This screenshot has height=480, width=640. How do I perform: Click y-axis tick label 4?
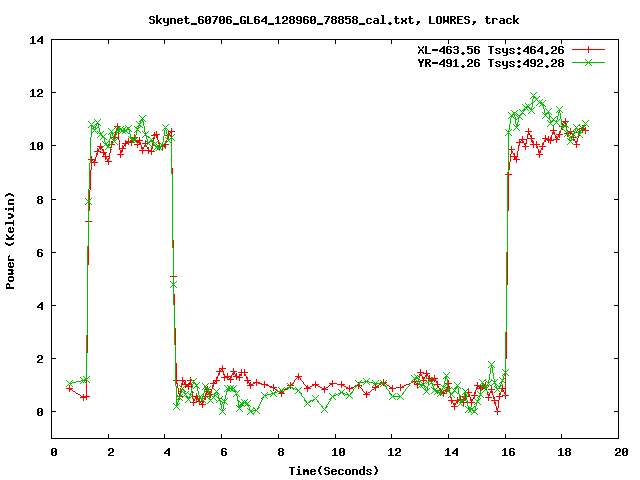point(40,306)
